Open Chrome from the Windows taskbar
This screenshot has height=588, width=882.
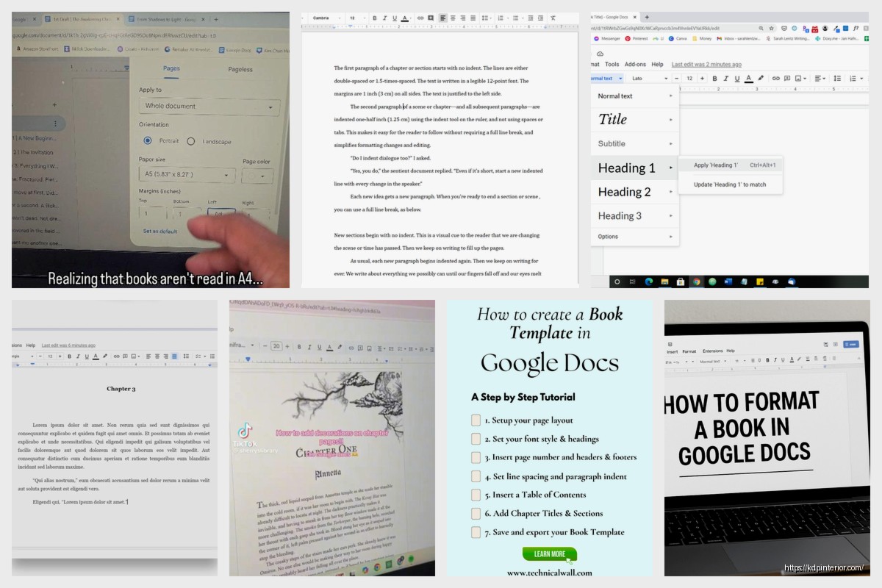[x=696, y=282]
